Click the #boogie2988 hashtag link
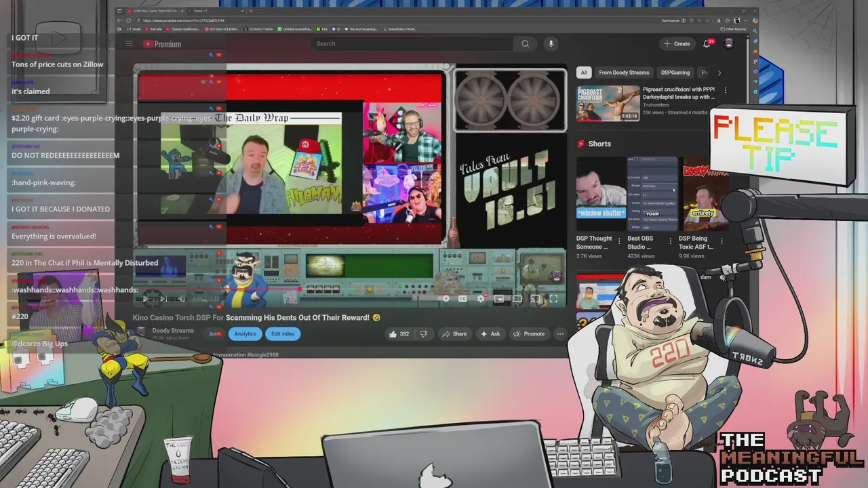The image size is (868, 488). pyautogui.click(x=262, y=354)
